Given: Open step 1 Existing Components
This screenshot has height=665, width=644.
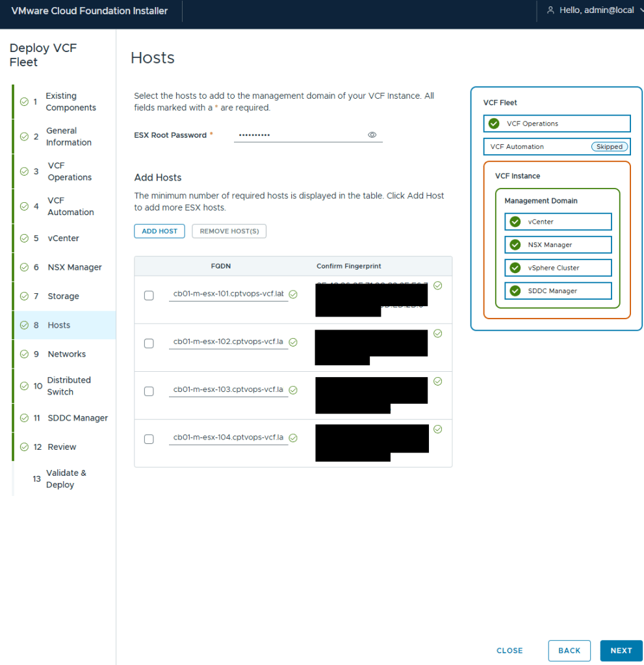Looking at the screenshot, I should click(x=64, y=102).
